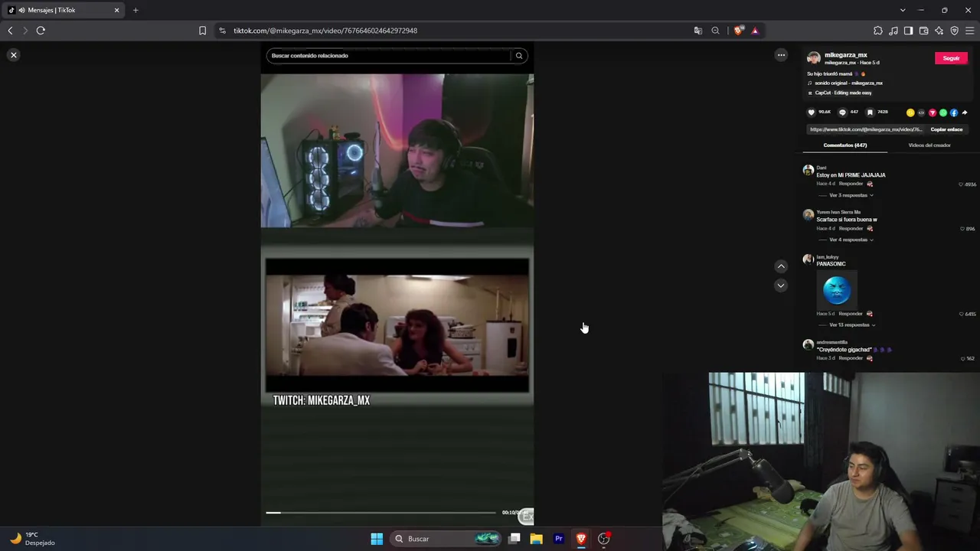Open Brave browser from the taskbar
Viewport: 980px width, 551px height.
point(581,539)
